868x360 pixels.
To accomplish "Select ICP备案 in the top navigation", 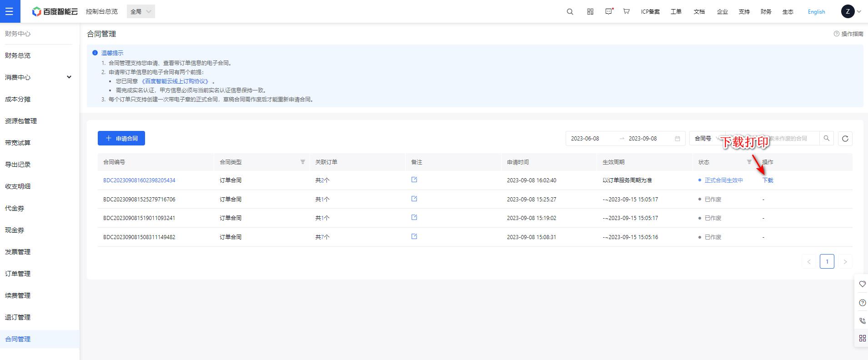I will coord(650,12).
